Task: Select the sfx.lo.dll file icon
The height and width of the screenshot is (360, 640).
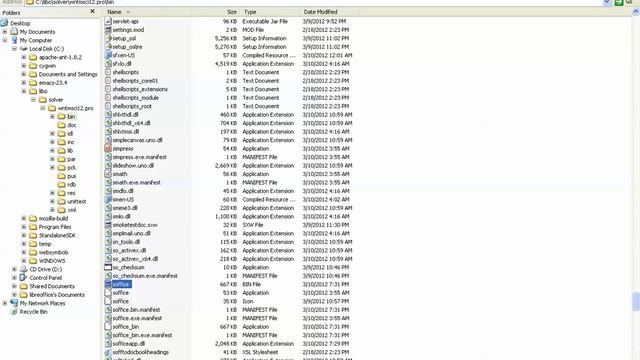Action: point(108,64)
